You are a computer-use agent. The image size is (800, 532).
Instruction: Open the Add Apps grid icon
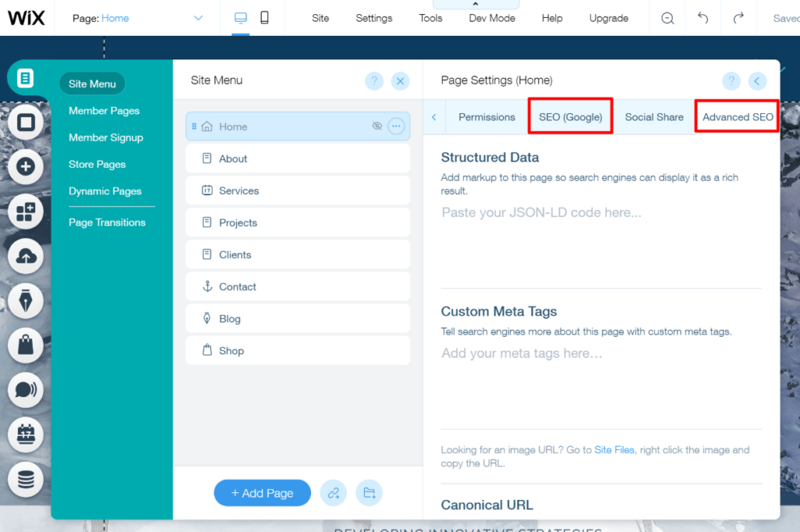click(26, 211)
